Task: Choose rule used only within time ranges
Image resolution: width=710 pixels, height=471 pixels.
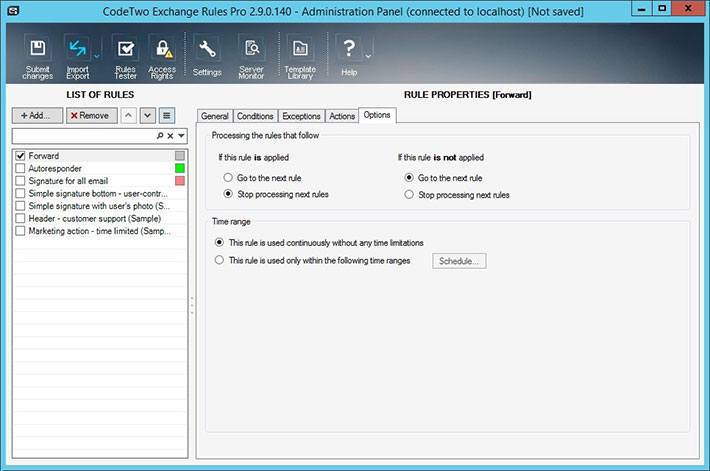Action: [x=219, y=260]
